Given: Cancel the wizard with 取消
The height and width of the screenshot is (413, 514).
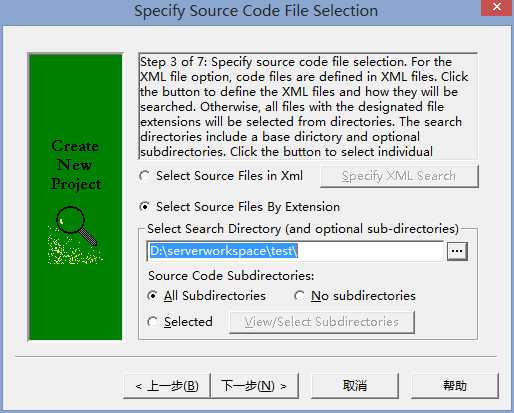Looking at the screenshot, I should pyautogui.click(x=355, y=386).
